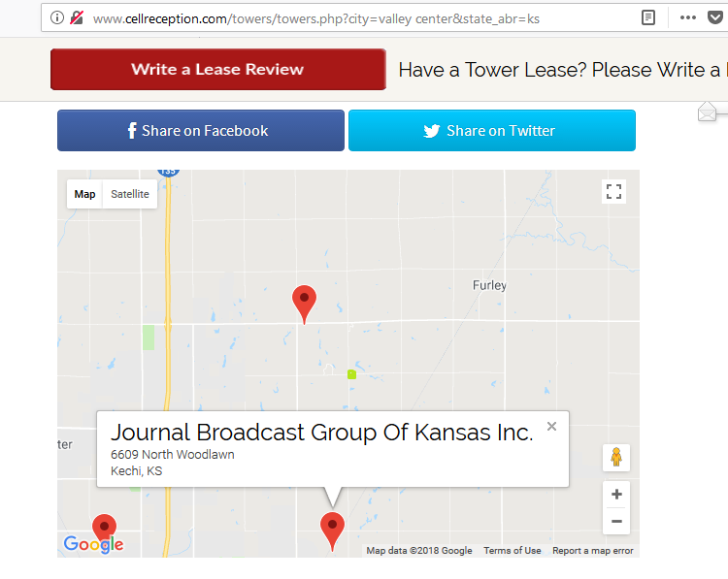Click the tower marker below the info window
Image resolution: width=728 pixels, height=579 pixels.
point(332,530)
